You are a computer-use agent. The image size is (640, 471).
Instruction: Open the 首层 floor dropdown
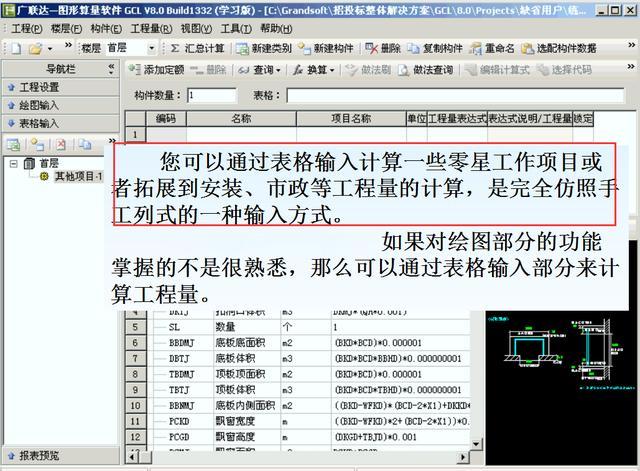[x=151, y=49]
